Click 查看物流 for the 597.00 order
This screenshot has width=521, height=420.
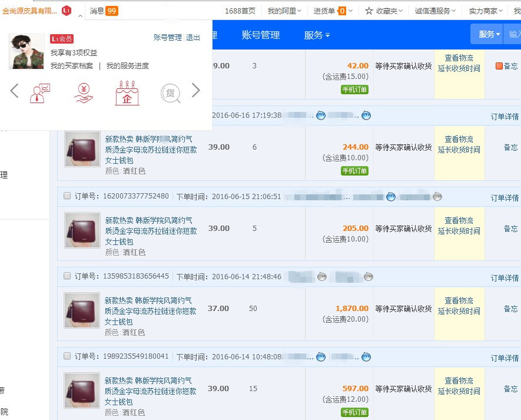pos(459,381)
